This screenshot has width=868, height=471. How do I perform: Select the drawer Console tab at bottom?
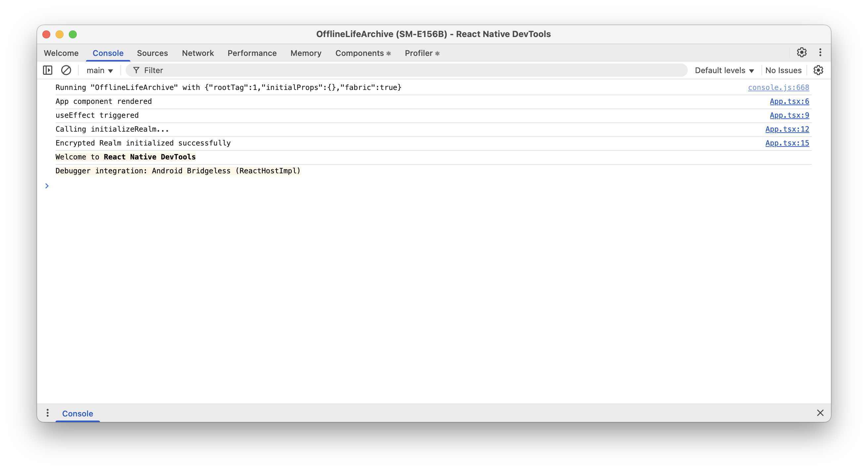(77, 413)
